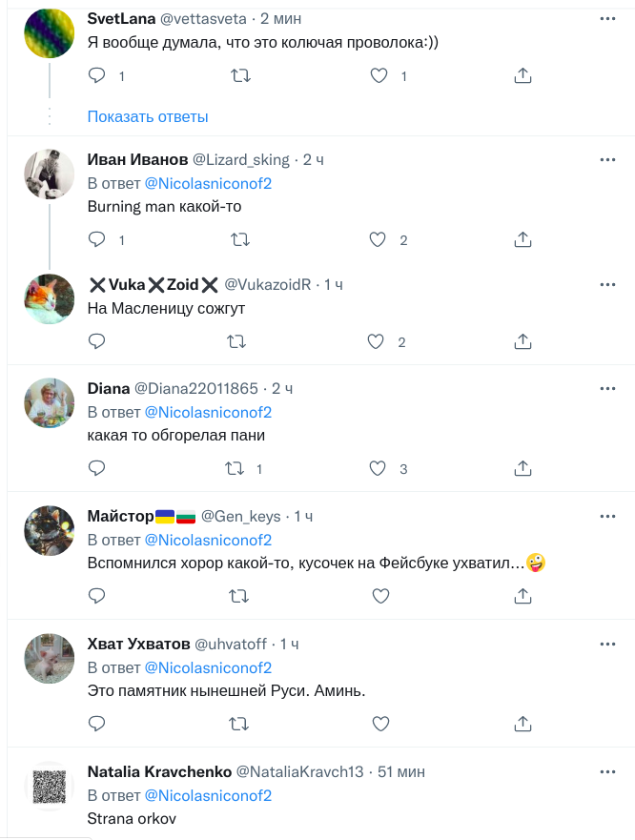The image size is (635, 840).
Task: Show replies under SvetLana's tweet
Action: [148, 116]
